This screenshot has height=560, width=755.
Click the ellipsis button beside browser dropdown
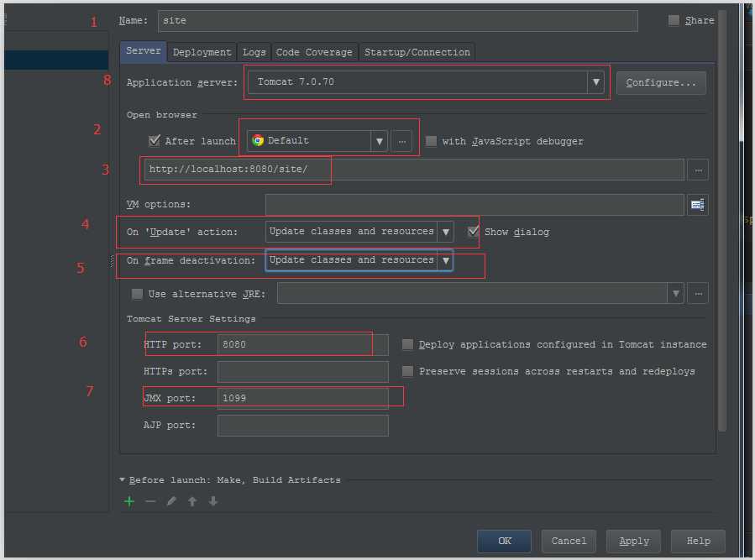[x=401, y=141]
